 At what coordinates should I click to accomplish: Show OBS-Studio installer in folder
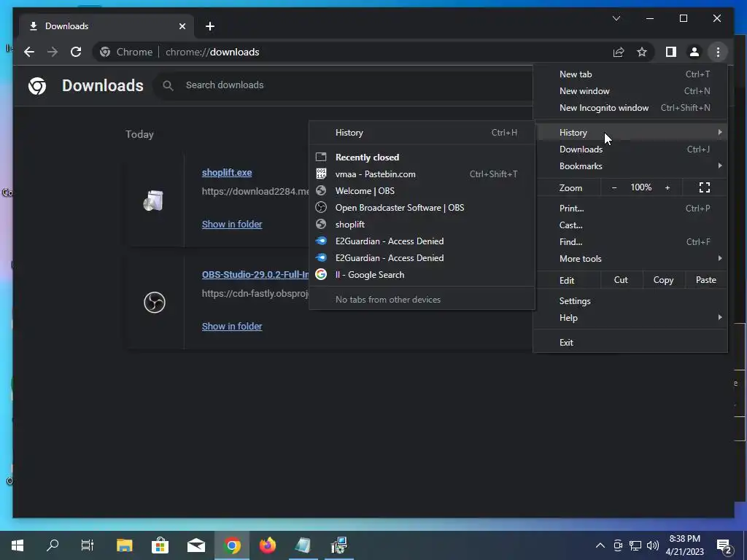click(232, 326)
